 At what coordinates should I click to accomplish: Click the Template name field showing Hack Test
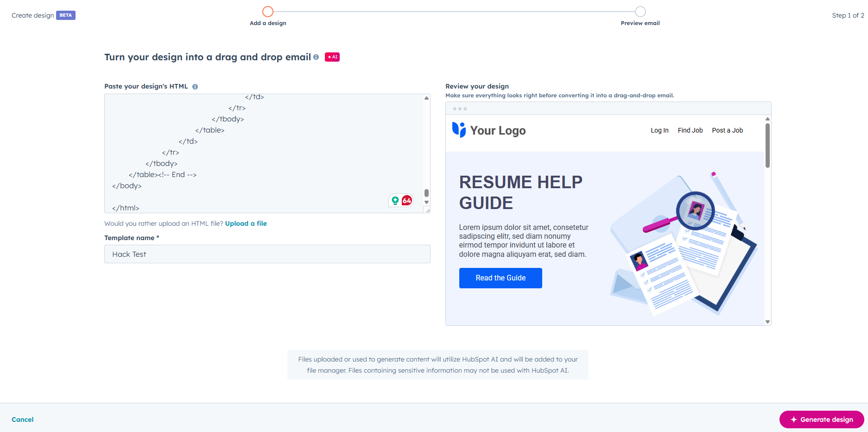[267, 254]
